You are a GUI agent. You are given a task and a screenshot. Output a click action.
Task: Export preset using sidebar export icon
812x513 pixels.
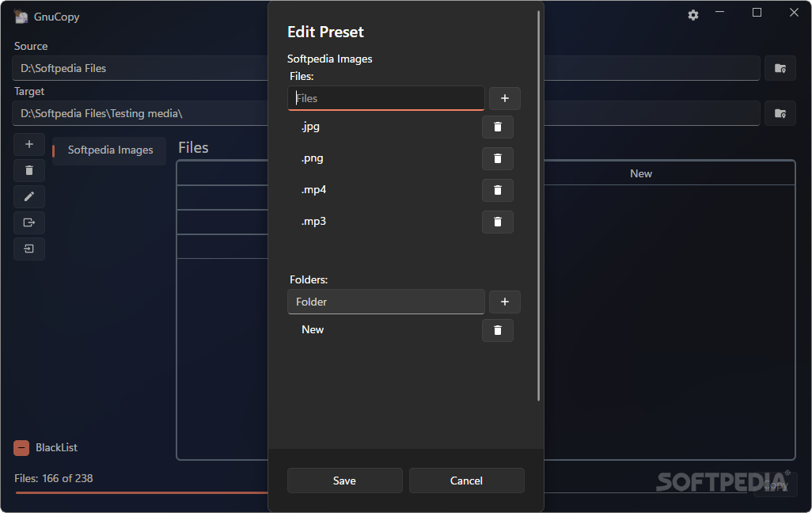[29, 222]
